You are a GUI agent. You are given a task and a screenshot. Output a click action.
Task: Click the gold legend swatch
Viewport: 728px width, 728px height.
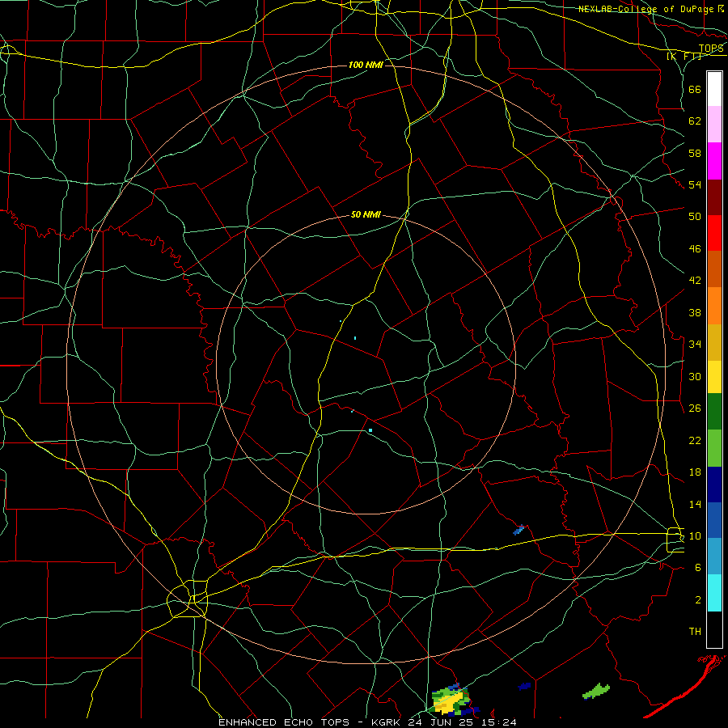(x=714, y=343)
